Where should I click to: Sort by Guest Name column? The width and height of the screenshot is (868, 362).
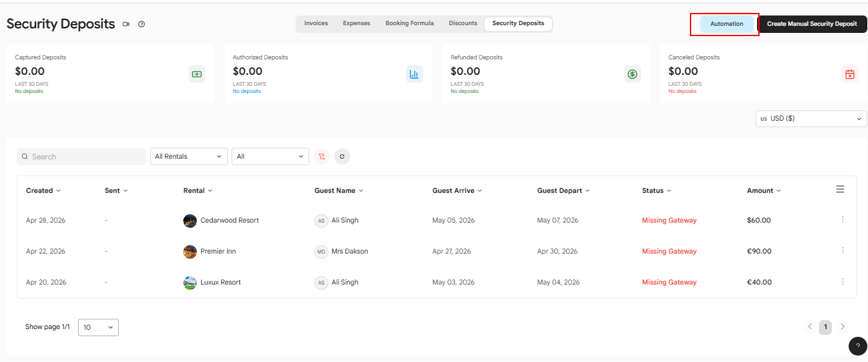click(x=339, y=190)
